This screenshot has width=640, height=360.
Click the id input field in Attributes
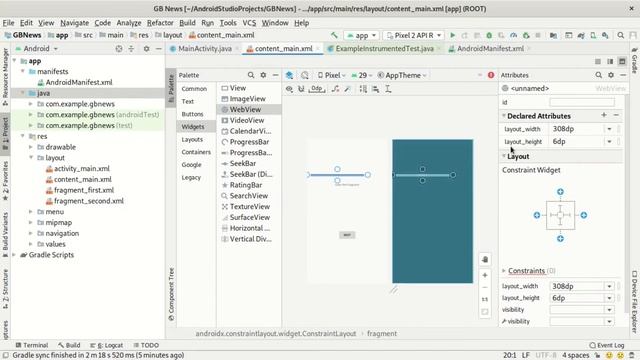[x=582, y=102]
